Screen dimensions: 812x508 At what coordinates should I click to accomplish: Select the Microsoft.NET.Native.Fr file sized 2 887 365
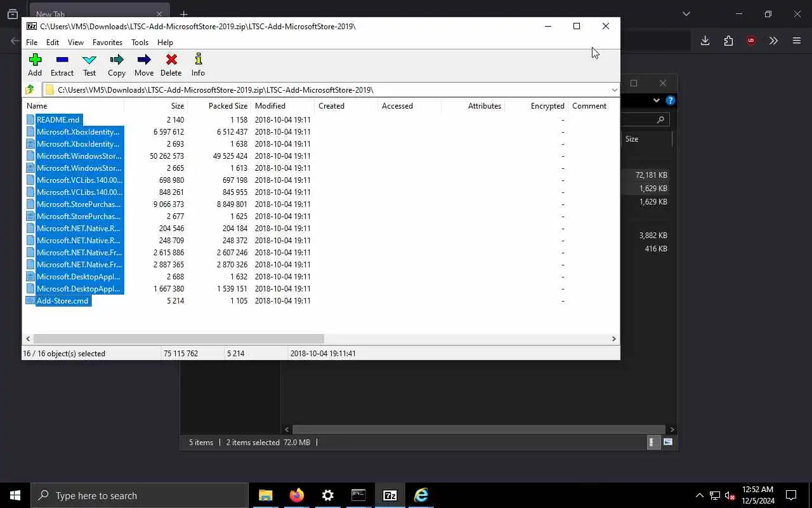click(x=79, y=264)
